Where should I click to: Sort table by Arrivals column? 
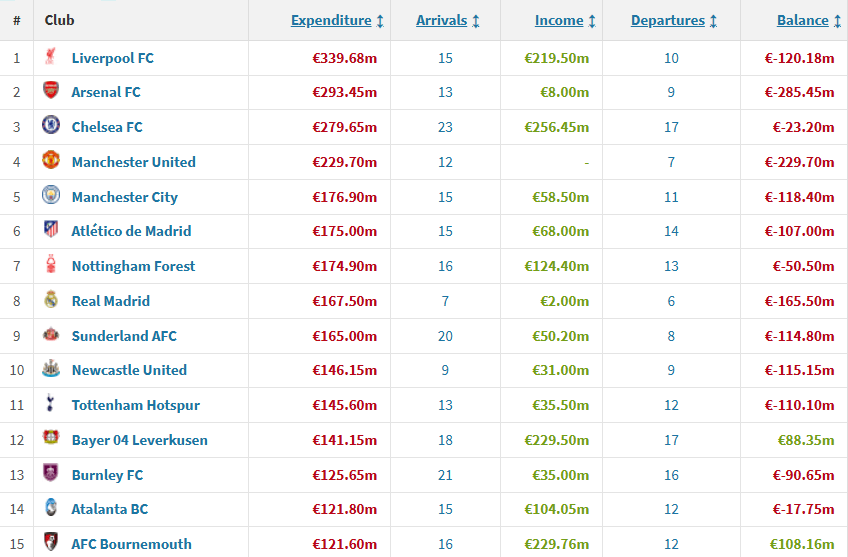[x=441, y=20]
